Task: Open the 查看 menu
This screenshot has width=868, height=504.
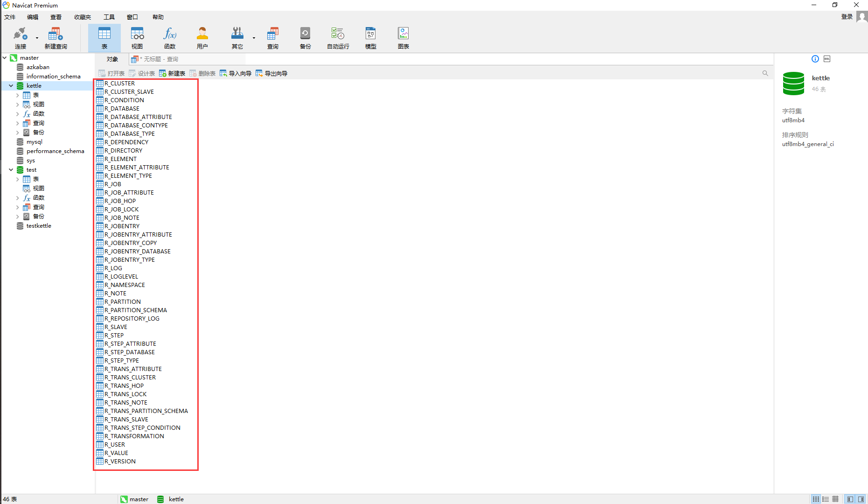Action: coord(56,17)
